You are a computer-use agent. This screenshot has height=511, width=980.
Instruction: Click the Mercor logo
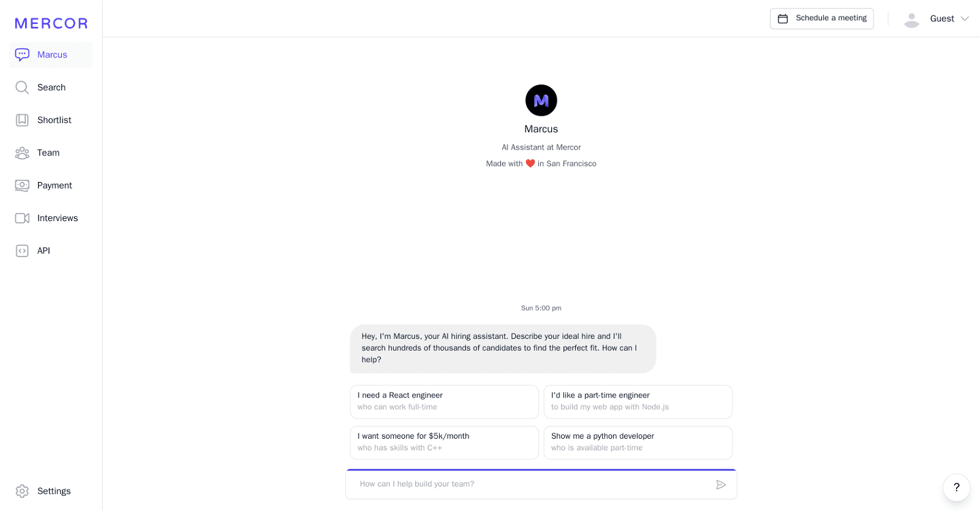pos(51,23)
